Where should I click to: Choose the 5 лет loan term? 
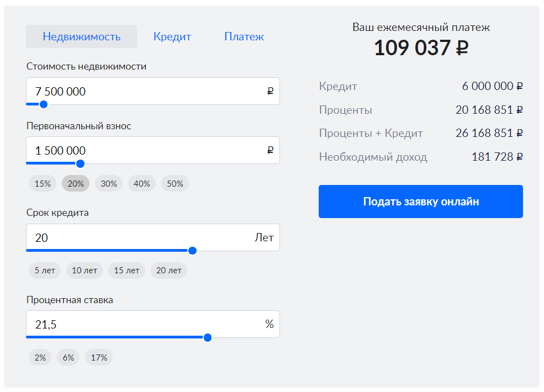[45, 271]
